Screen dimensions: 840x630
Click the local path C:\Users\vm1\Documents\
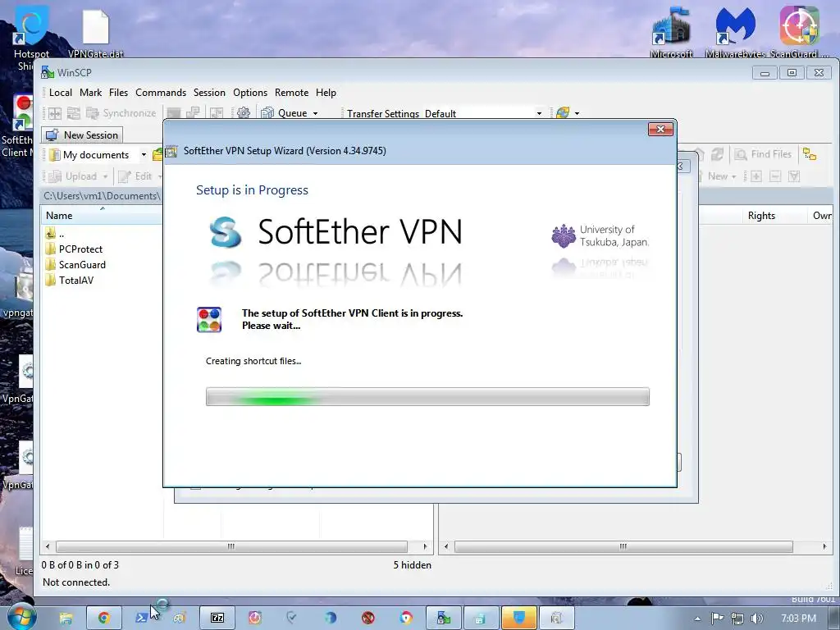(102, 196)
